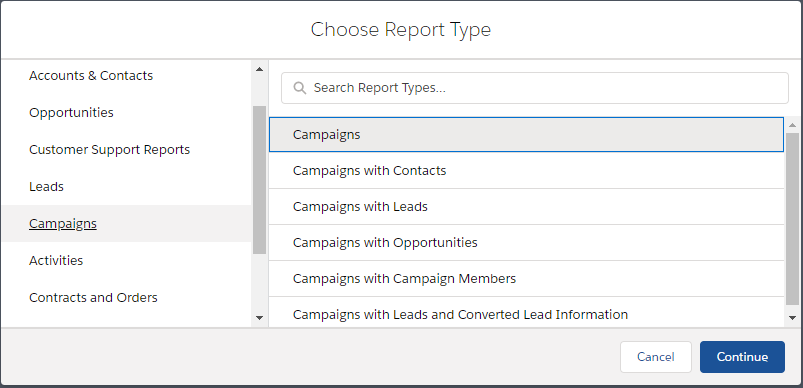The height and width of the screenshot is (388, 803).
Task: Click the category list scrollbar thumb
Action: 259,180
